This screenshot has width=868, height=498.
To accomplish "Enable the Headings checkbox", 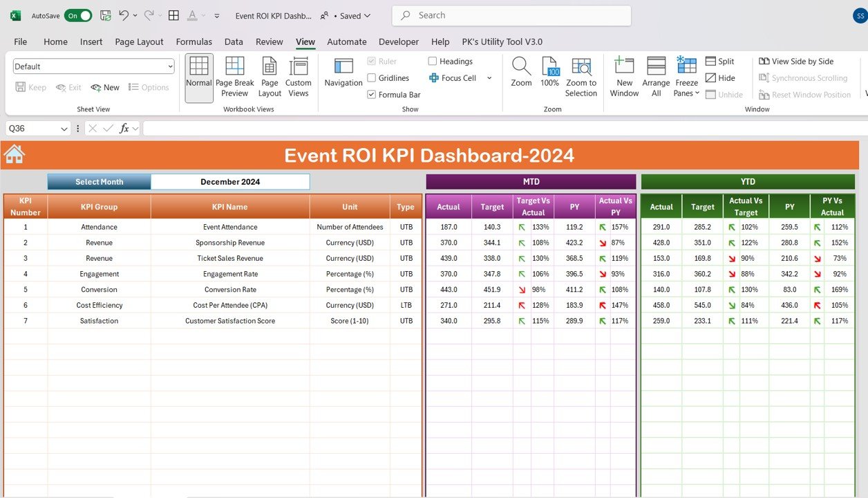I will 433,62.
